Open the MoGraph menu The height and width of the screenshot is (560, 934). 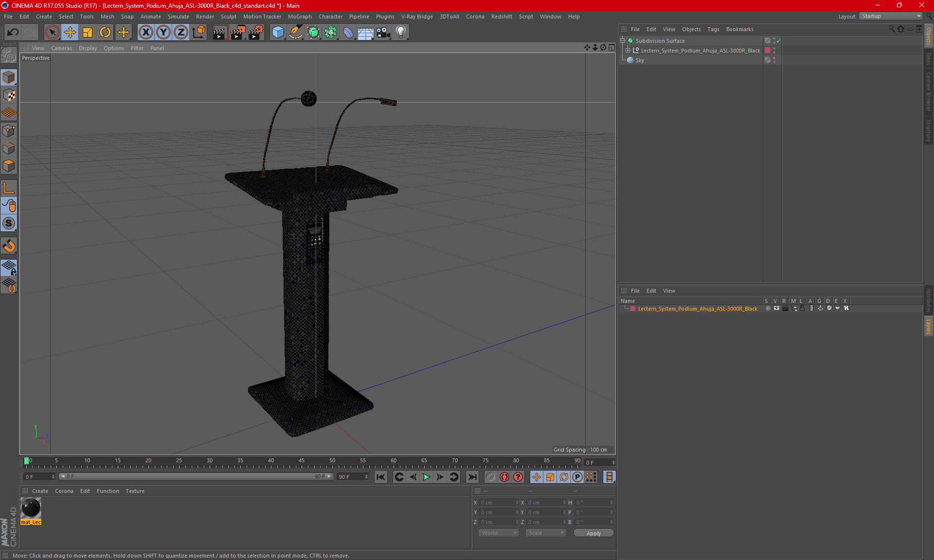coord(299,17)
